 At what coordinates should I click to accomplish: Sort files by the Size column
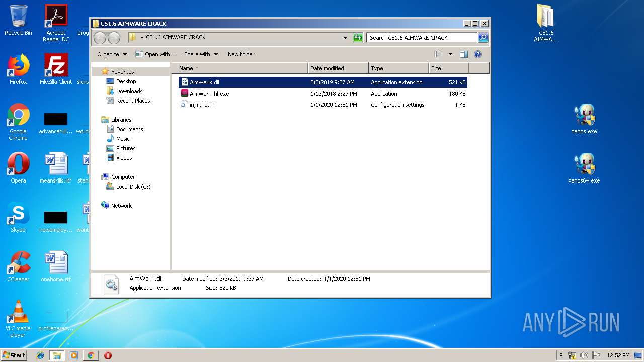coord(449,68)
